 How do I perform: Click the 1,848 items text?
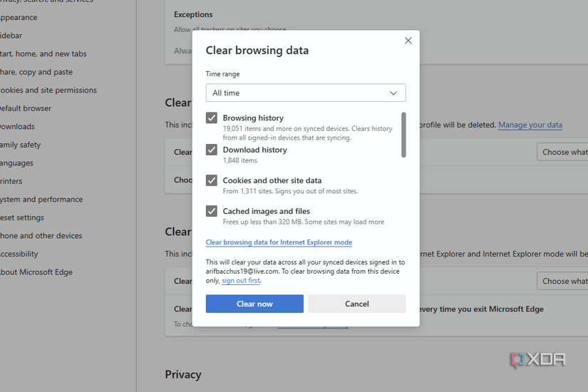pos(240,160)
